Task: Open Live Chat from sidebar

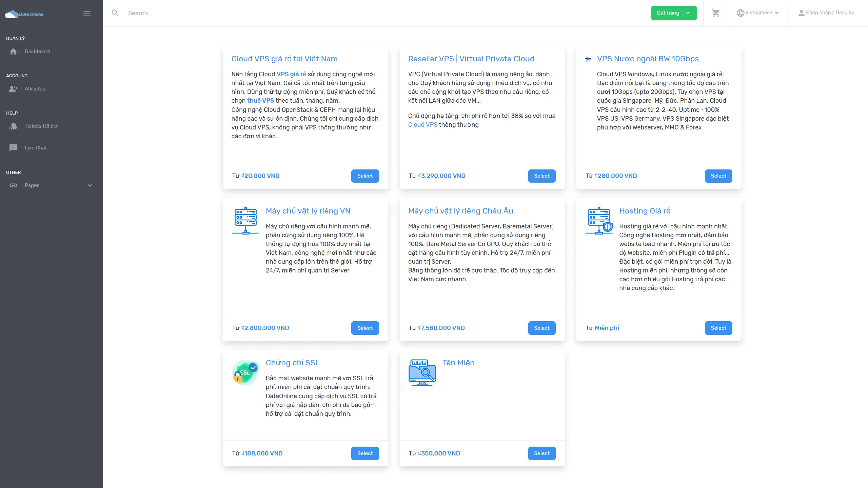Action: pyautogui.click(x=36, y=148)
